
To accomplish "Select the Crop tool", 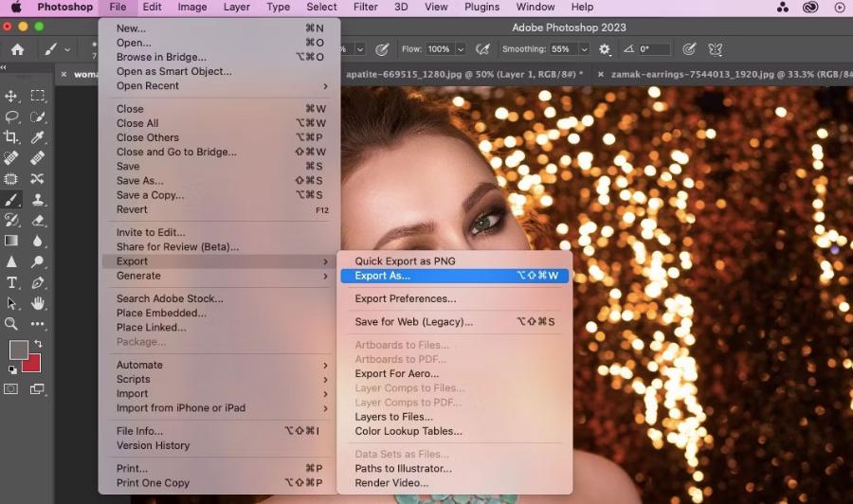I will tap(11, 137).
